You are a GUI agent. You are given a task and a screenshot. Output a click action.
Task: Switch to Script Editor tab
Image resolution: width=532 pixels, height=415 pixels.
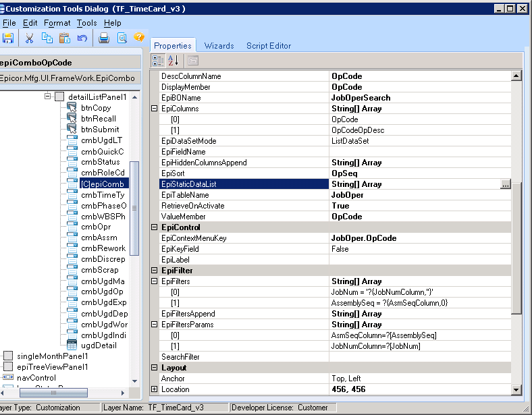[269, 46]
